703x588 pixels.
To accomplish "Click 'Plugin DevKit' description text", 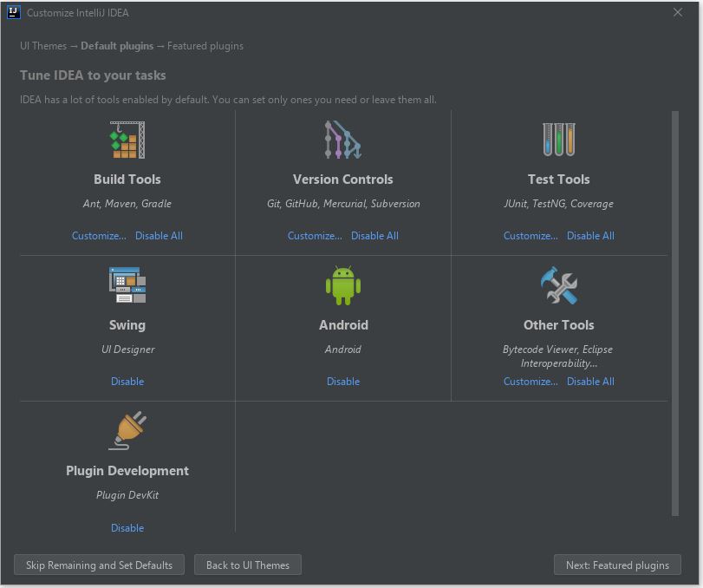I will pos(127,495).
